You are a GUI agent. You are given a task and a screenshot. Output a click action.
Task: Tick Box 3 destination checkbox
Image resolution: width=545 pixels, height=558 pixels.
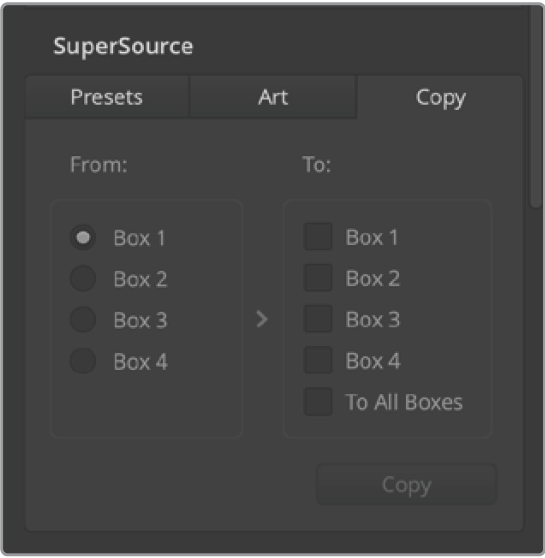point(318,319)
